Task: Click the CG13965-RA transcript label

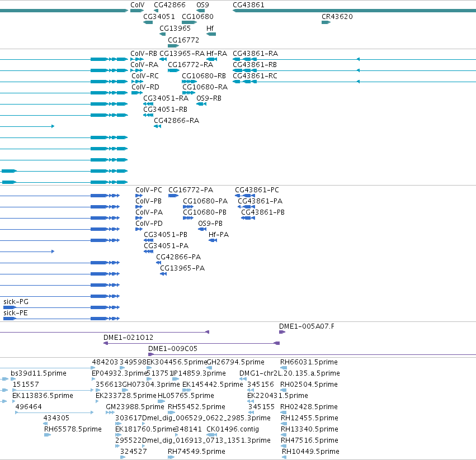Action: [182, 54]
